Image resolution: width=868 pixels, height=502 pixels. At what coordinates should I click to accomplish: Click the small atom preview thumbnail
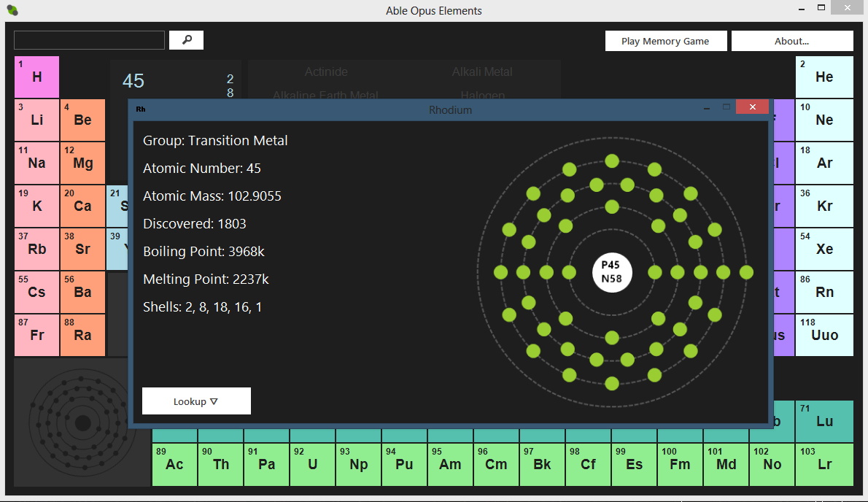82,423
